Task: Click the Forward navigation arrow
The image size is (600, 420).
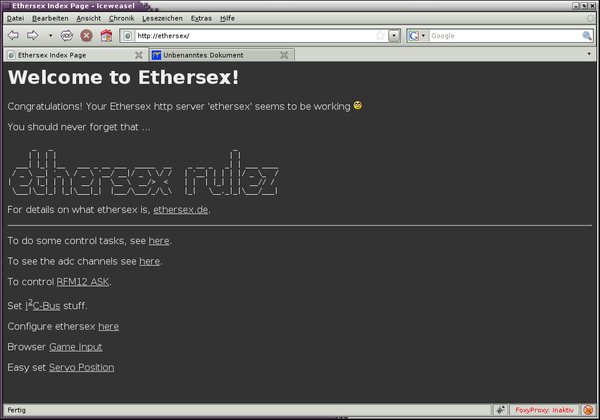Action: coord(32,36)
